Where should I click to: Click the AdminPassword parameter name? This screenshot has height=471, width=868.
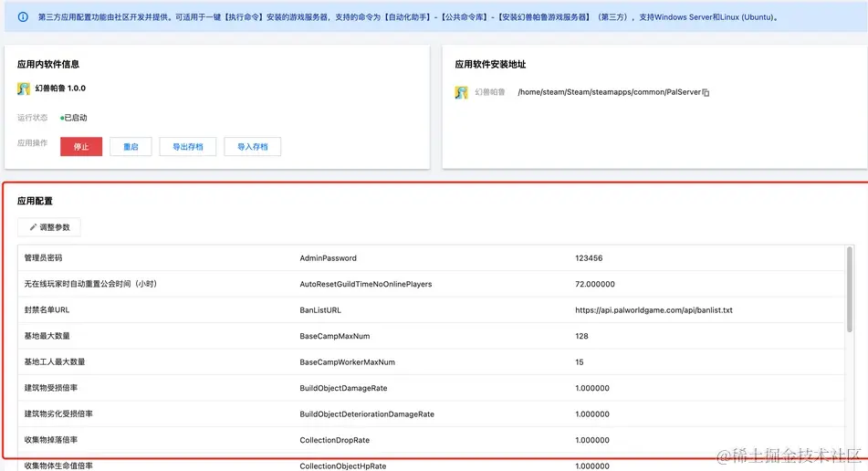(329, 258)
